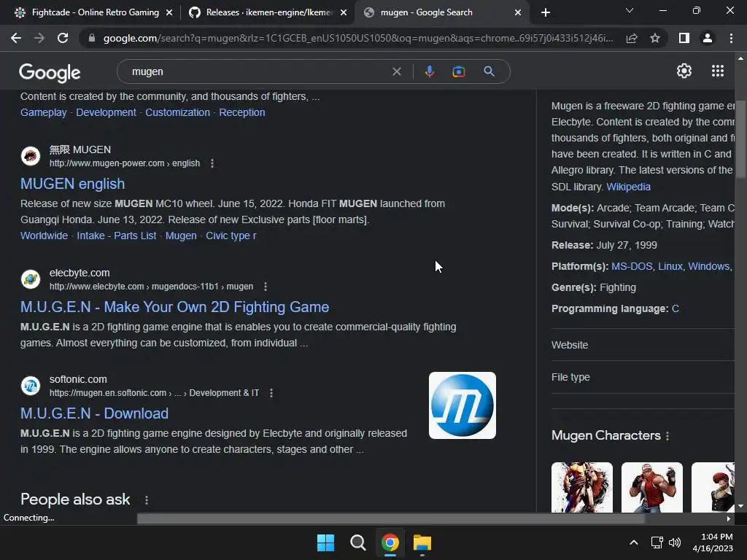Screen dimensions: 747x560
Task: Open the clock and date panel
Action: coord(713,542)
